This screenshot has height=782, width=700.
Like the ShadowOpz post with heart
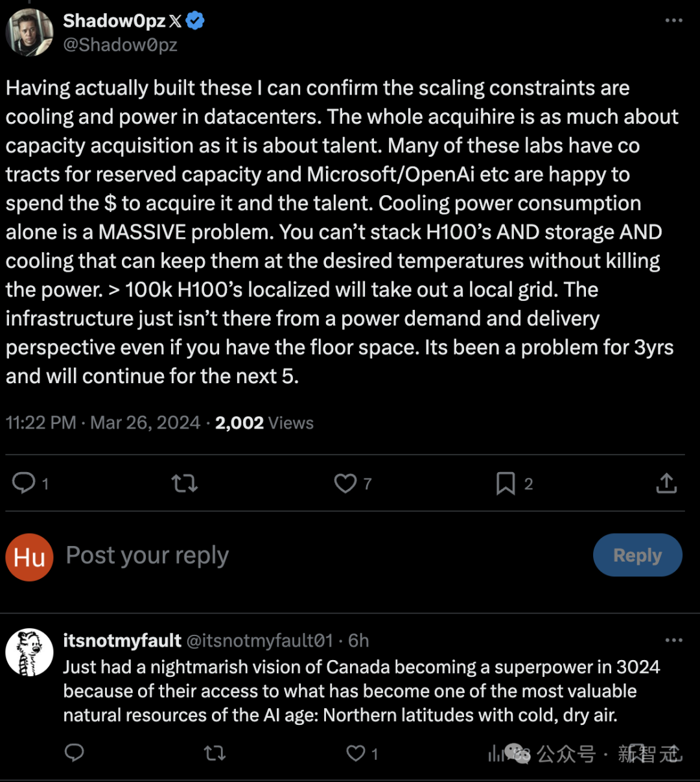click(345, 483)
